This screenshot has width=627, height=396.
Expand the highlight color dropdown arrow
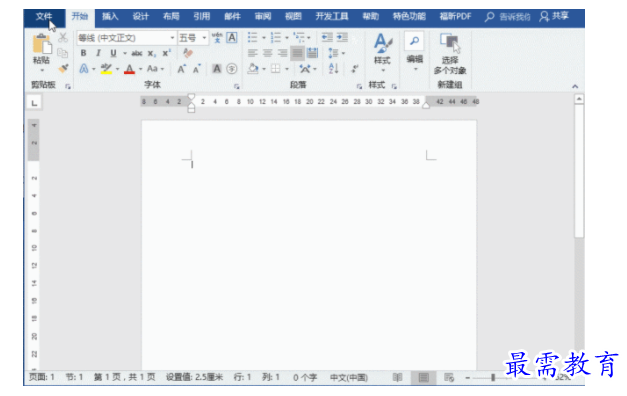coord(117,69)
